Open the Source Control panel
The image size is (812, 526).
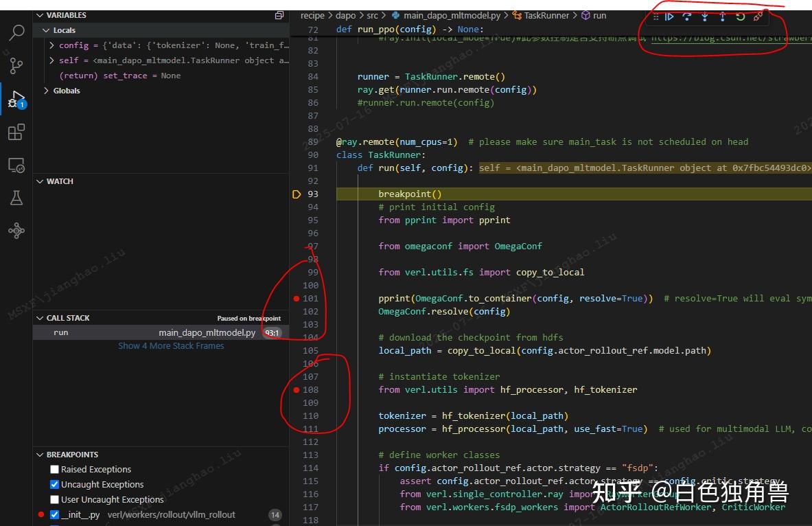tap(16, 65)
